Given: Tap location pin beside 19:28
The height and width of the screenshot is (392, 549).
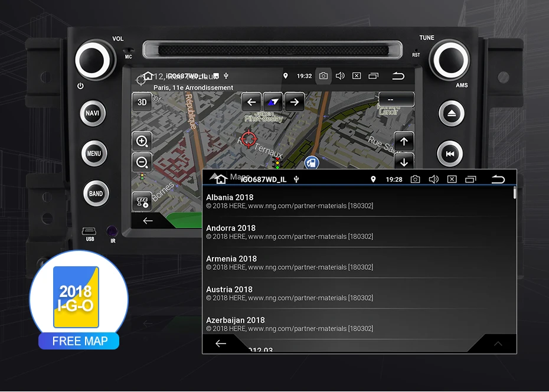Looking at the screenshot, I should point(373,179).
